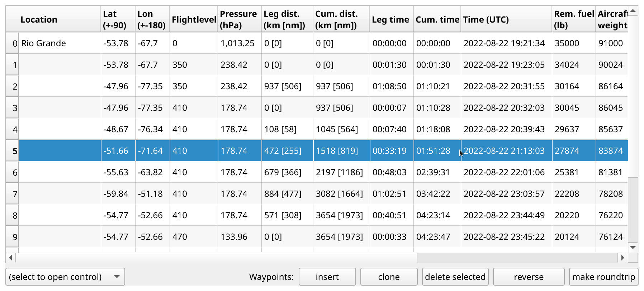Screen dimensions: 644x291
Task: Click flightlevel 470 cell in row 9
Action: click(x=194, y=237)
